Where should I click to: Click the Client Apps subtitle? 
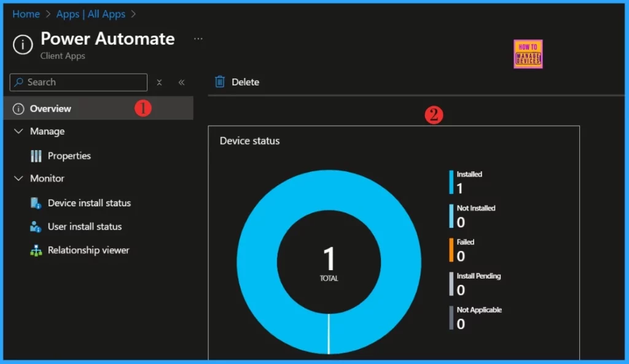point(63,56)
